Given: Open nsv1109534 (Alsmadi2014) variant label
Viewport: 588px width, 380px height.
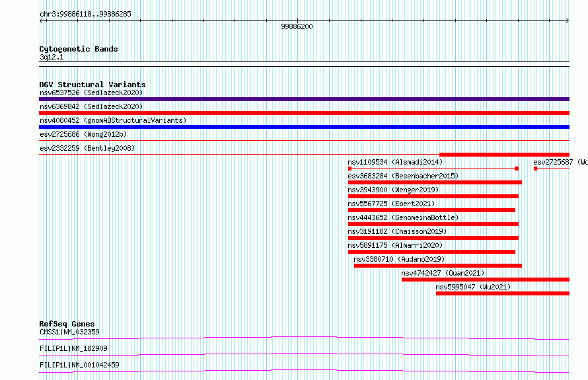Looking at the screenshot, I should (x=395, y=162).
